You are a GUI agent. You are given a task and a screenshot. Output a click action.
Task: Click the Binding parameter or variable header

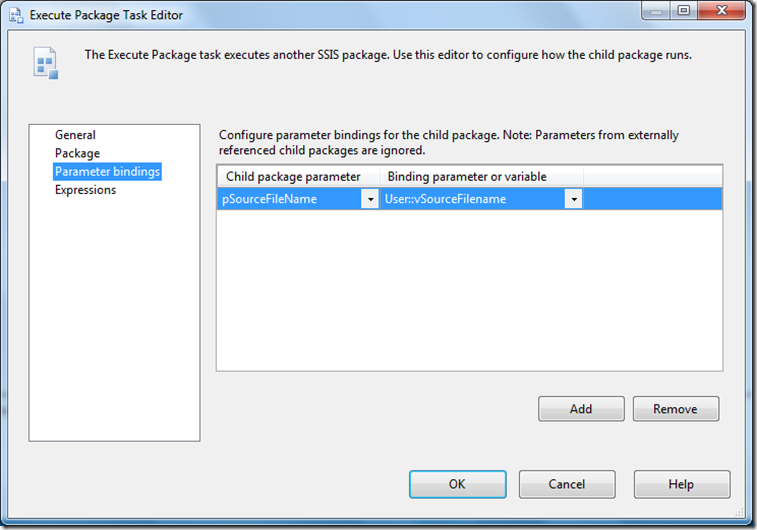(467, 177)
